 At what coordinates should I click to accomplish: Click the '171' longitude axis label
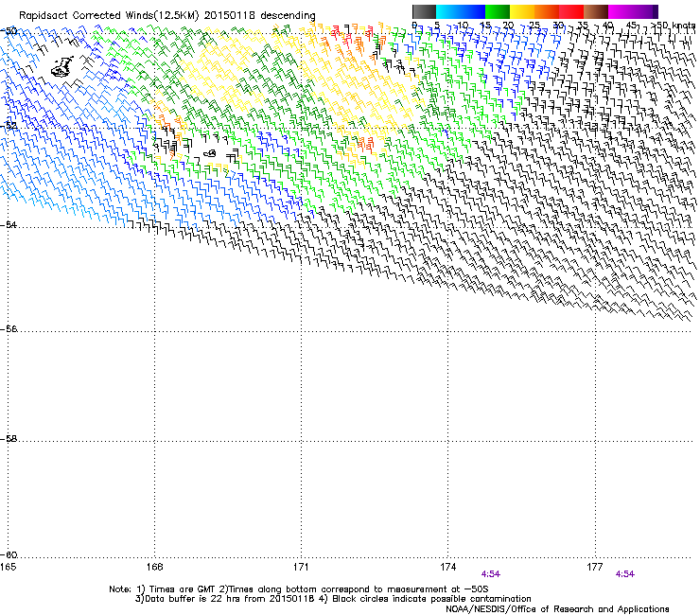coord(302,567)
